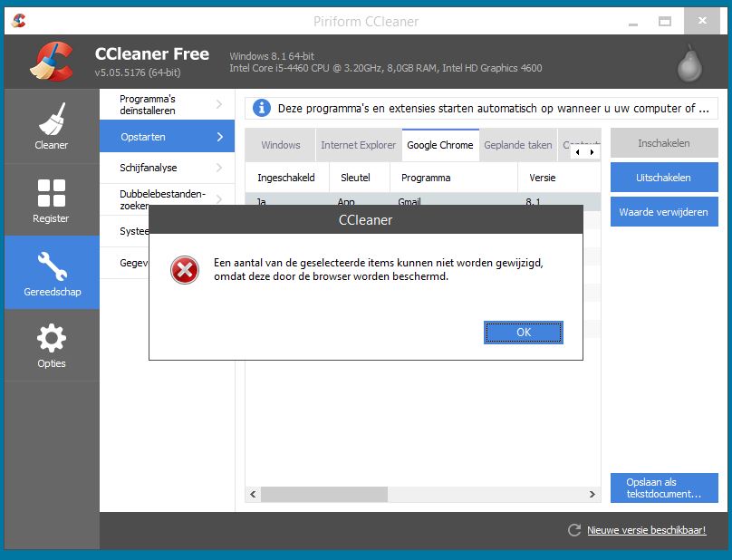732x560 pixels.
Task: Confirm the error dialog with OK
Action: 524,332
